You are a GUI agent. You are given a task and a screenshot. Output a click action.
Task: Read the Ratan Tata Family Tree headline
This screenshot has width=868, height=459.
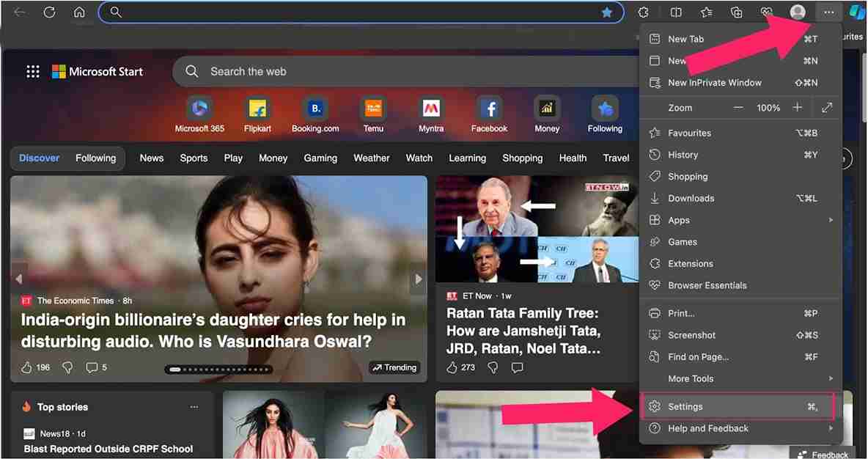coord(523,331)
